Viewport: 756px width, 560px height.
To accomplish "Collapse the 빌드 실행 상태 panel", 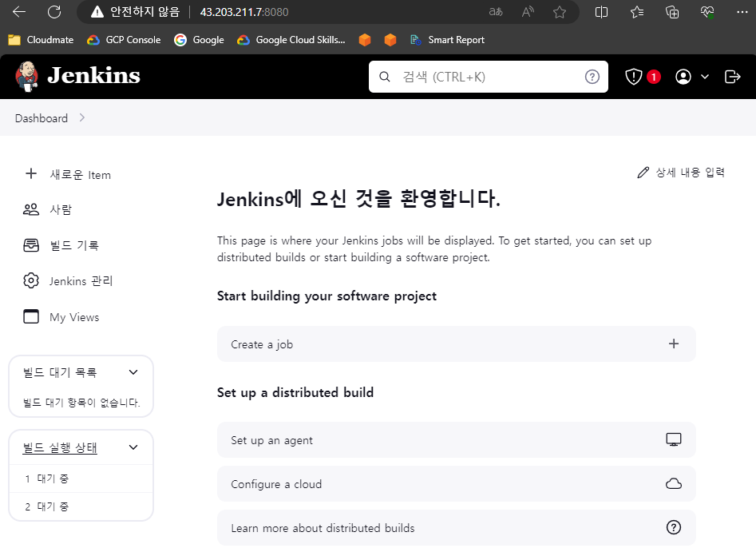I will [x=133, y=447].
